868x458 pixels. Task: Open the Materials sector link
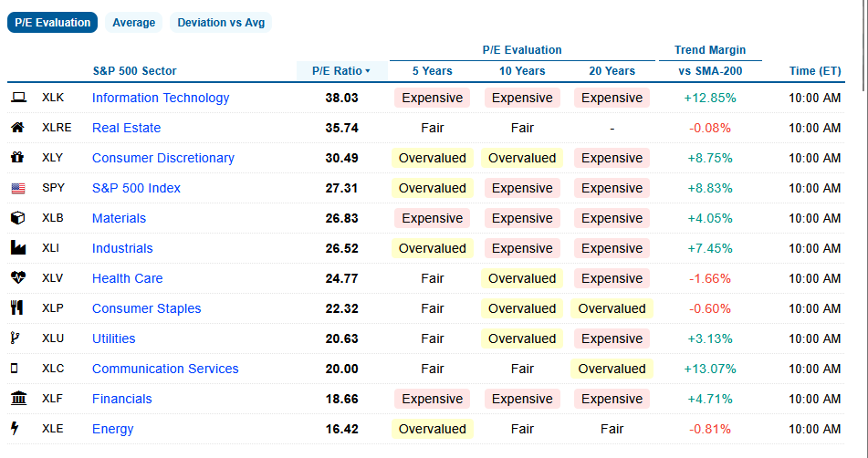pos(119,218)
